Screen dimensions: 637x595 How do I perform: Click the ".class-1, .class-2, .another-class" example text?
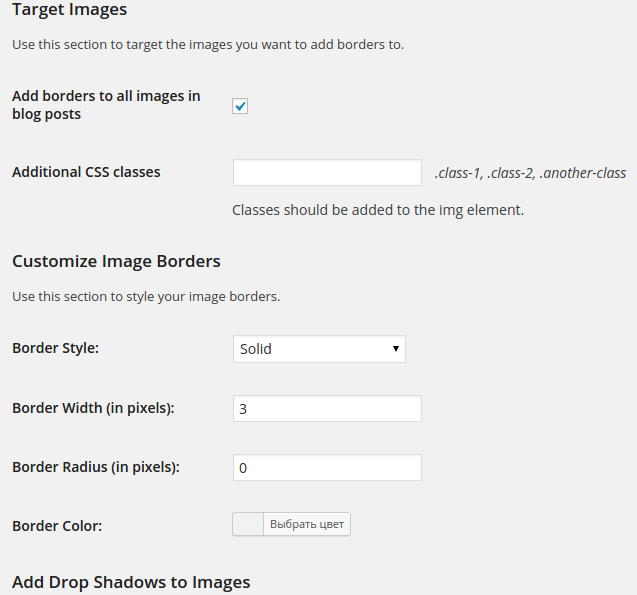point(530,173)
